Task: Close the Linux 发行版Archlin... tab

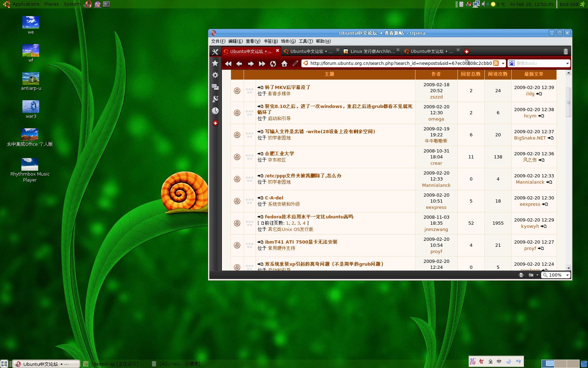Action: pos(398,50)
